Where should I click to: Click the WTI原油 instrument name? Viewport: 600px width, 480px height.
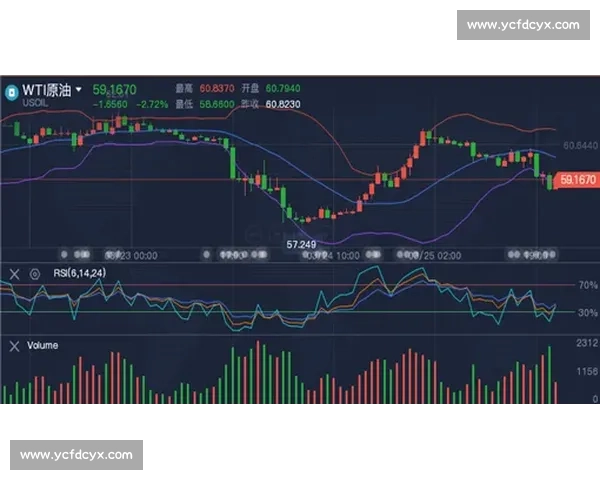[x=49, y=89]
